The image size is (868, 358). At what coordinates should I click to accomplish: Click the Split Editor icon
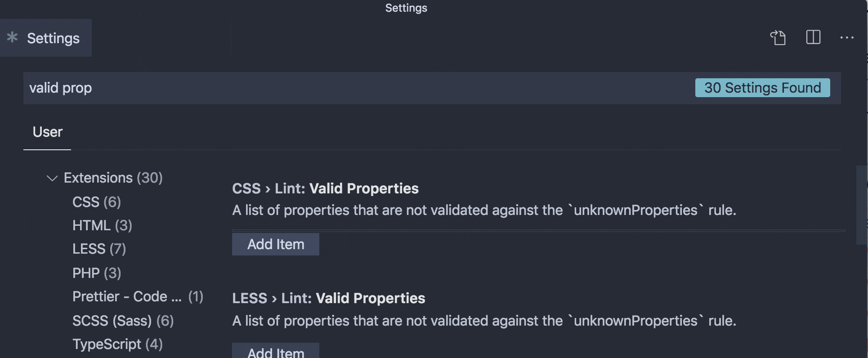[813, 38]
